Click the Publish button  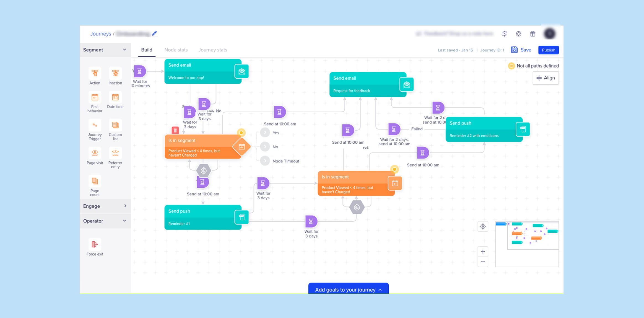548,50
